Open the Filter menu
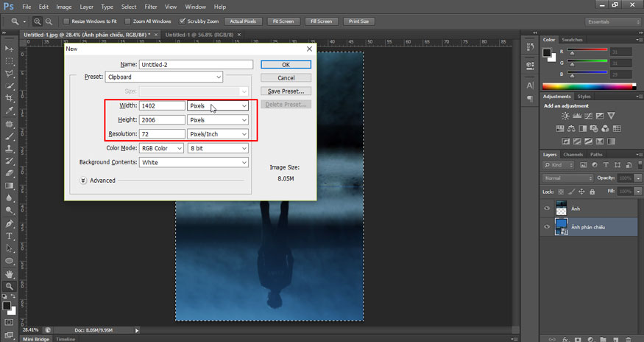This screenshot has width=644, height=342. [x=151, y=7]
